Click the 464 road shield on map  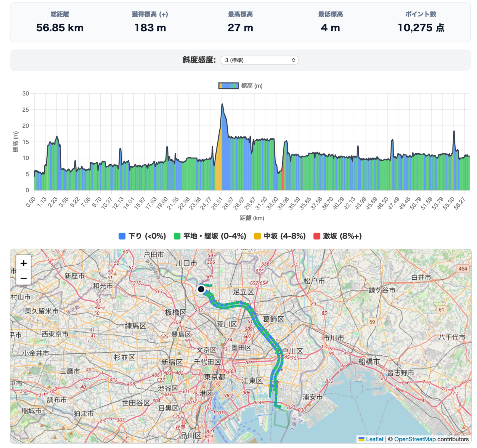(463, 269)
